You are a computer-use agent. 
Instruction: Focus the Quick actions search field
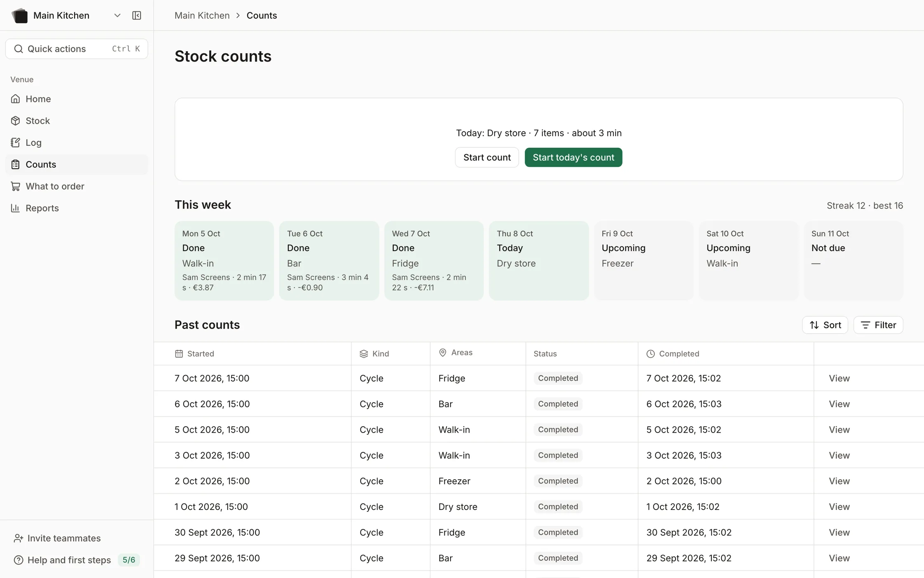pos(77,49)
